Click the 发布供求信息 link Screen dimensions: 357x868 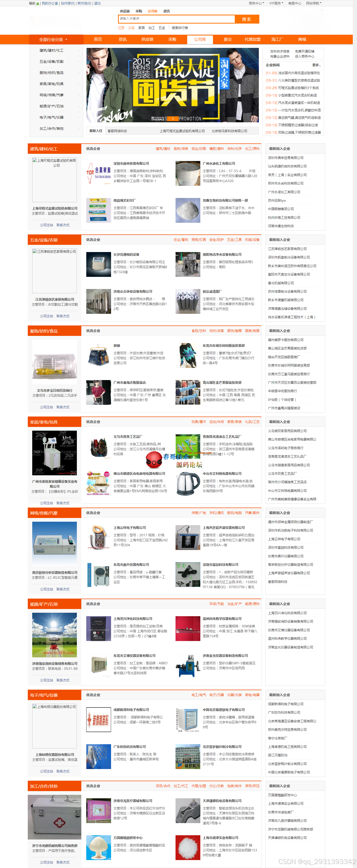pos(280,52)
